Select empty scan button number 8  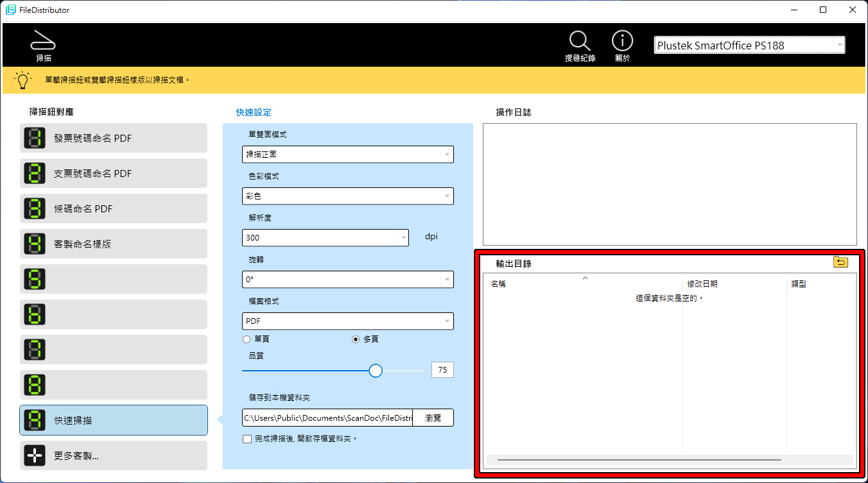pos(114,385)
